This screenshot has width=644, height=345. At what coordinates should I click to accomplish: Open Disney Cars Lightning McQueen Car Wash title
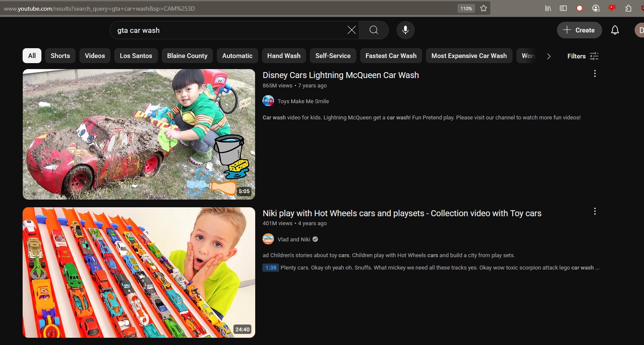click(341, 75)
